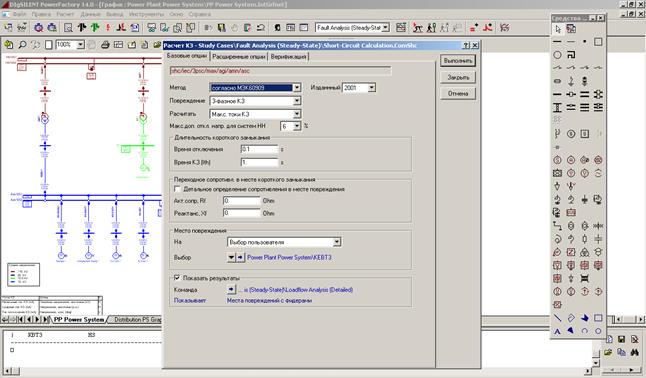Screen dimensions: 646x378
Task: Open the 'На' fault location dropdown
Action: 337,242
